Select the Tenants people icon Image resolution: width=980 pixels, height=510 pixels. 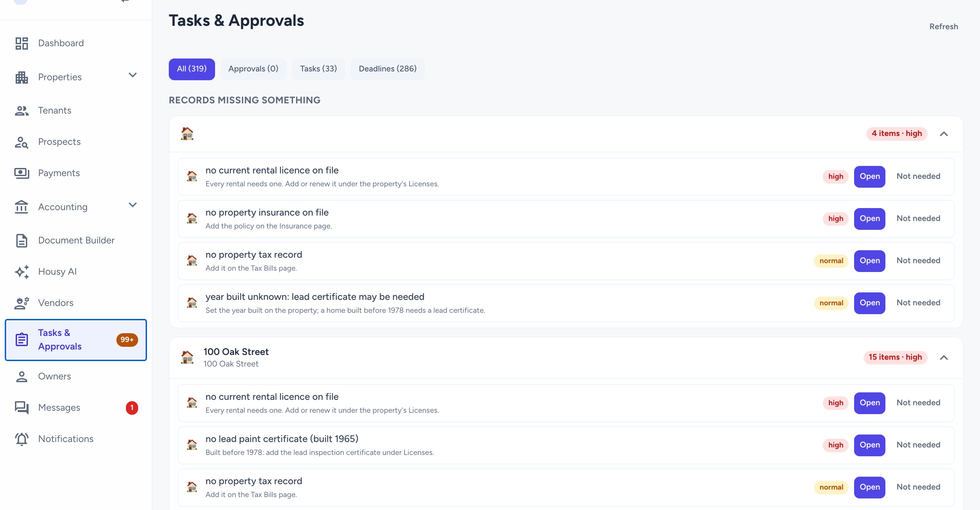click(22, 111)
